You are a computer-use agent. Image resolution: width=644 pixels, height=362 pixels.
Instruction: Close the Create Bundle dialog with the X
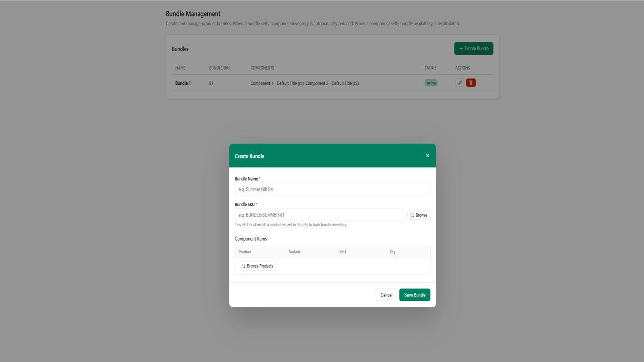coord(427,155)
